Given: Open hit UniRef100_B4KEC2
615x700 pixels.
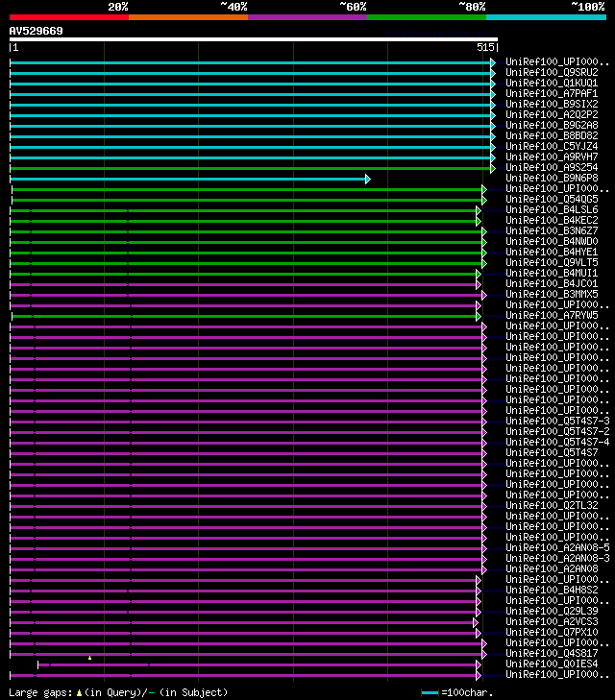Looking at the screenshot, I should [x=552, y=221].
